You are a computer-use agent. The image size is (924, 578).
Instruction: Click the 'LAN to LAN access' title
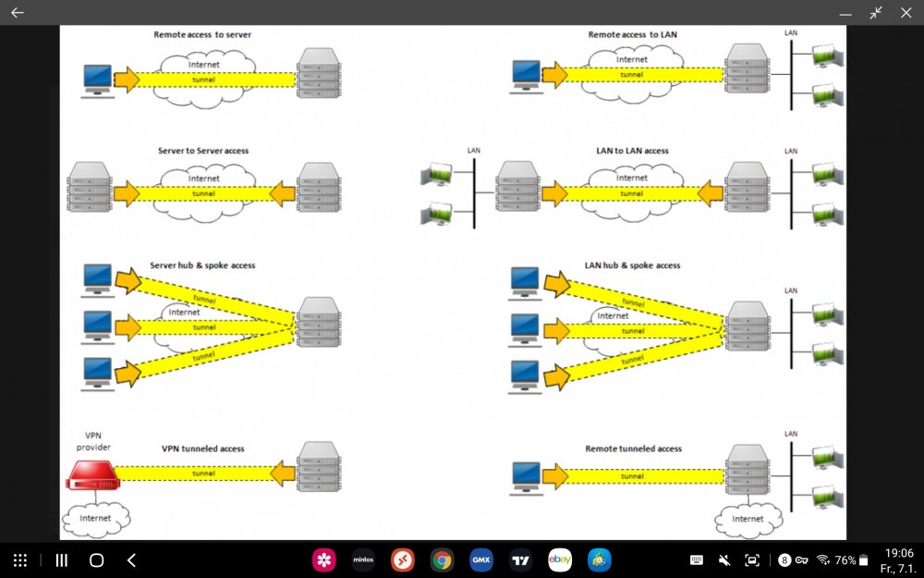(632, 151)
